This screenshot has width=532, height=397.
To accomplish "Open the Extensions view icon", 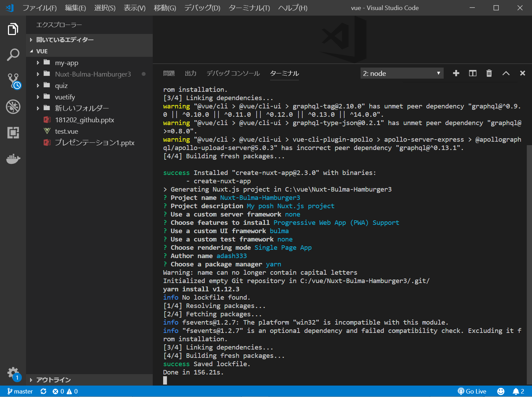I will pyautogui.click(x=13, y=132).
